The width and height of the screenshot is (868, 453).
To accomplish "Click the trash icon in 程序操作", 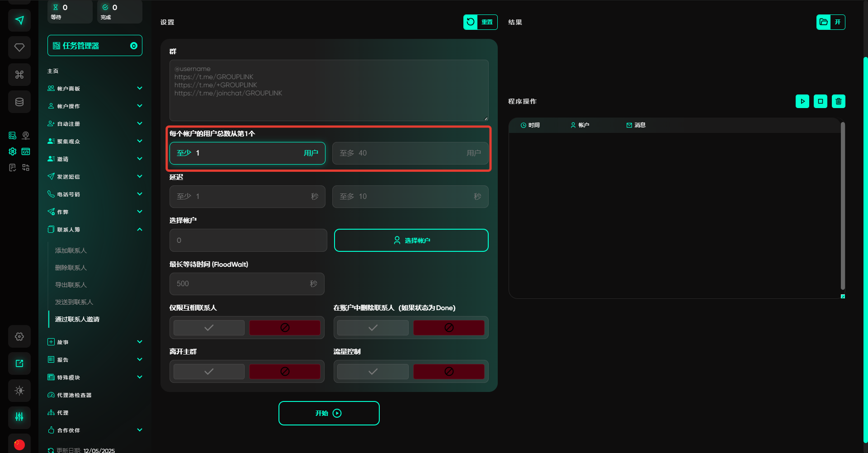I will click(838, 101).
